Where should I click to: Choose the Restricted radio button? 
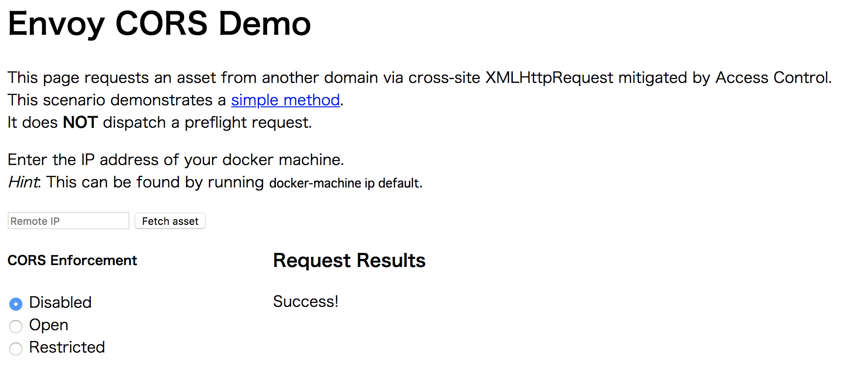coord(16,349)
